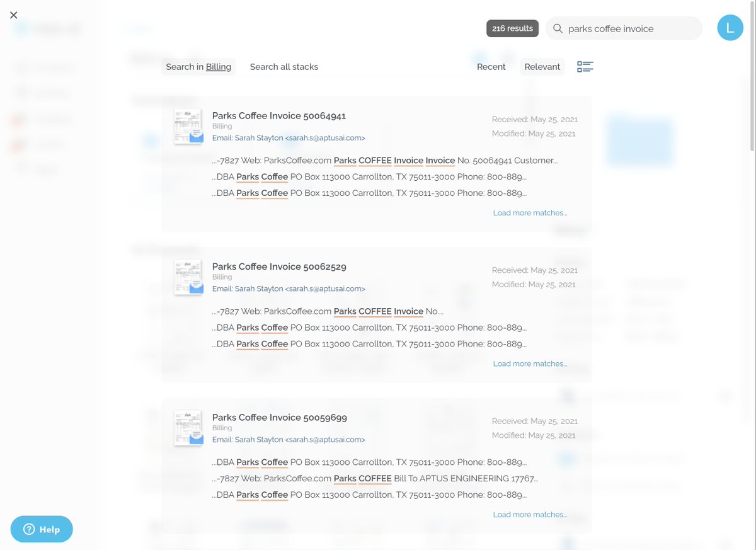Load more matches for invoice 50064941
Image resolution: width=756 pixels, height=550 pixels.
530,213
